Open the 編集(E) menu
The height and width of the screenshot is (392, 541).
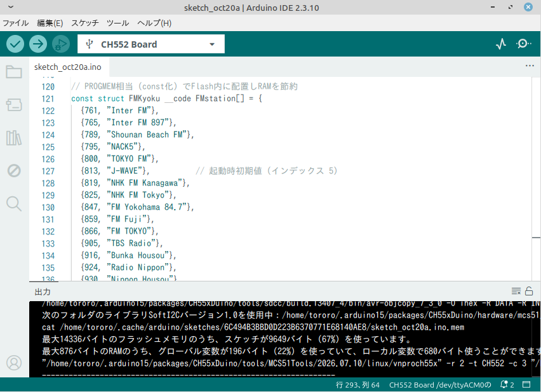50,23
